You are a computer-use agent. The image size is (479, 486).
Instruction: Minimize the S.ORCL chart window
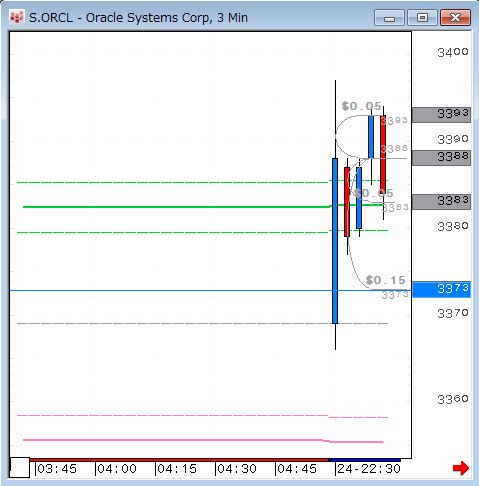[x=389, y=17]
